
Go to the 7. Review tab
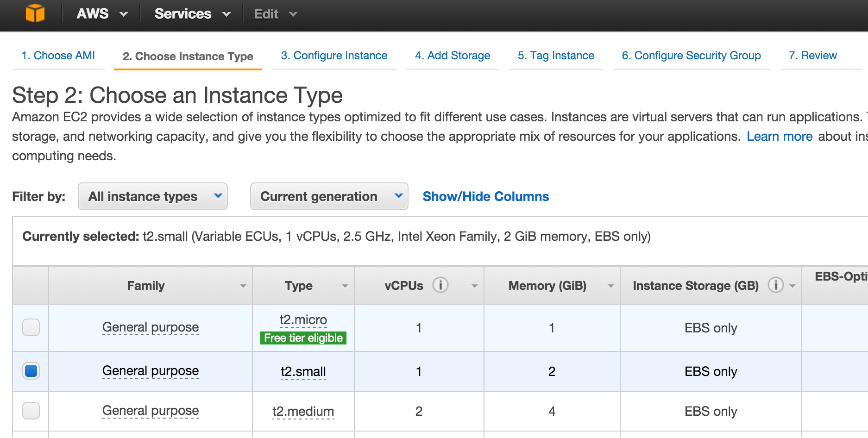(x=813, y=56)
